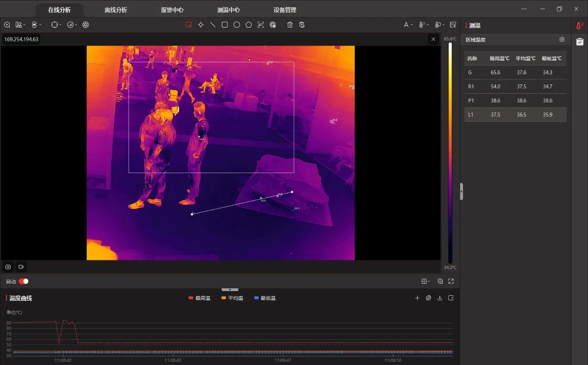The height and width of the screenshot is (365, 588).
Task: Download the temperature curve data
Action: [440, 298]
